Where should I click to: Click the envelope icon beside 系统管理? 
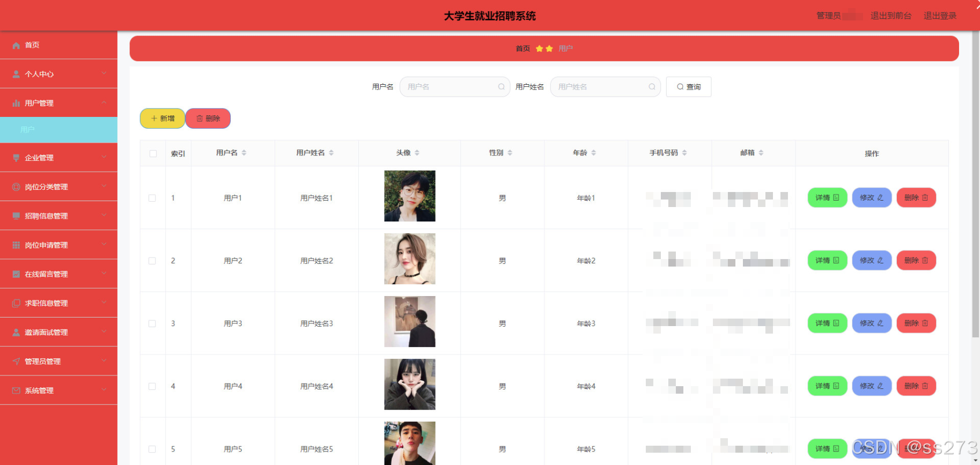click(16, 390)
